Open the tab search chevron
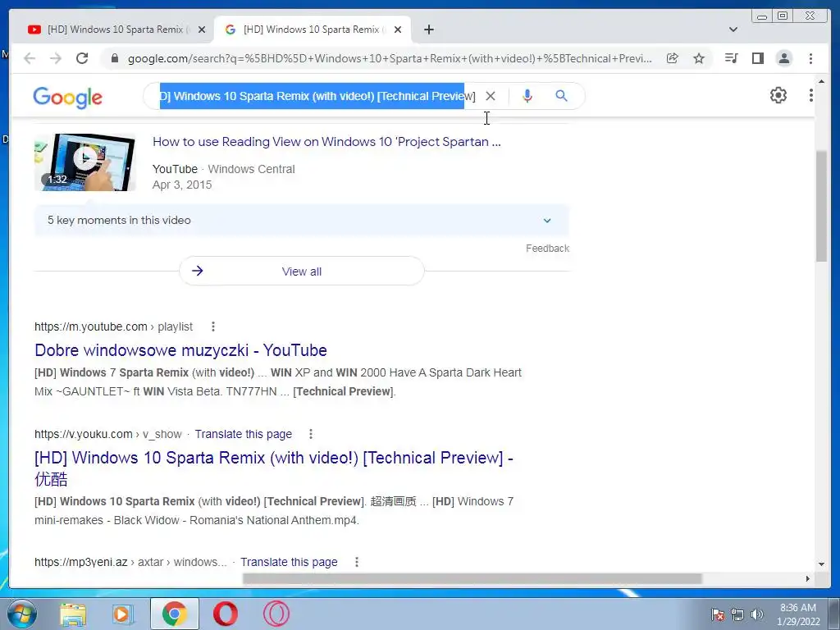 (x=733, y=30)
